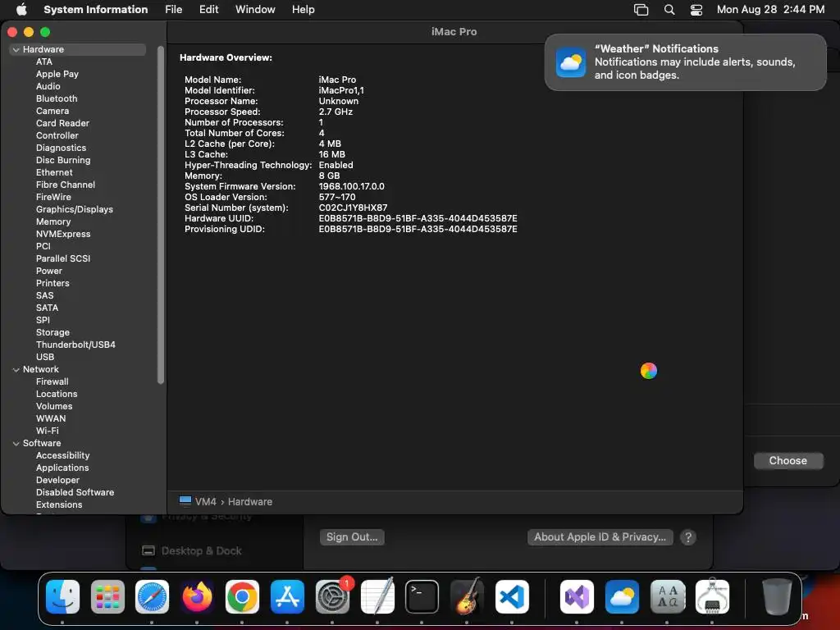Click VM4 in the path bar
This screenshot has width=840, height=630.
coord(206,501)
